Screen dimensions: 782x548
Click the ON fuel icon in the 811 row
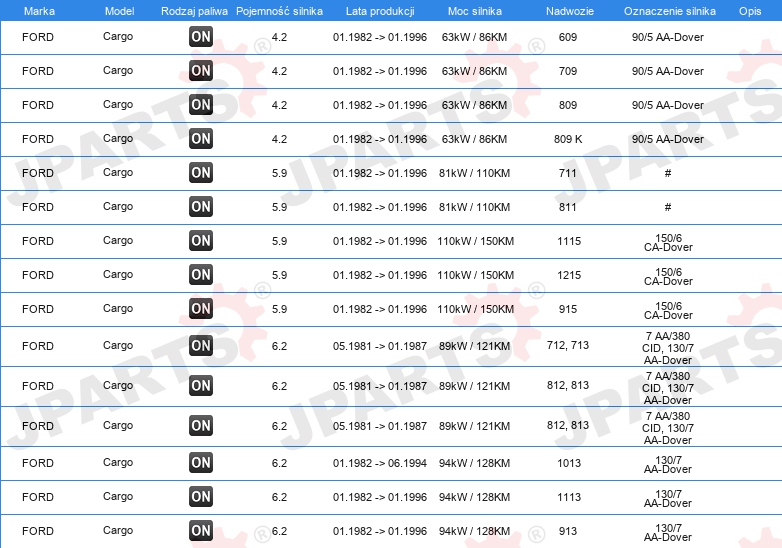[201, 206]
